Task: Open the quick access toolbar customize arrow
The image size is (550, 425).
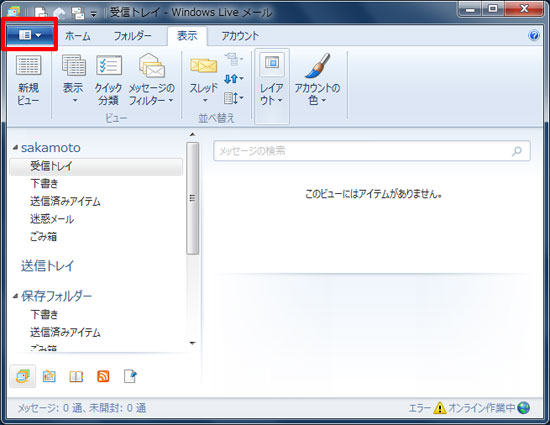Action: [94, 14]
